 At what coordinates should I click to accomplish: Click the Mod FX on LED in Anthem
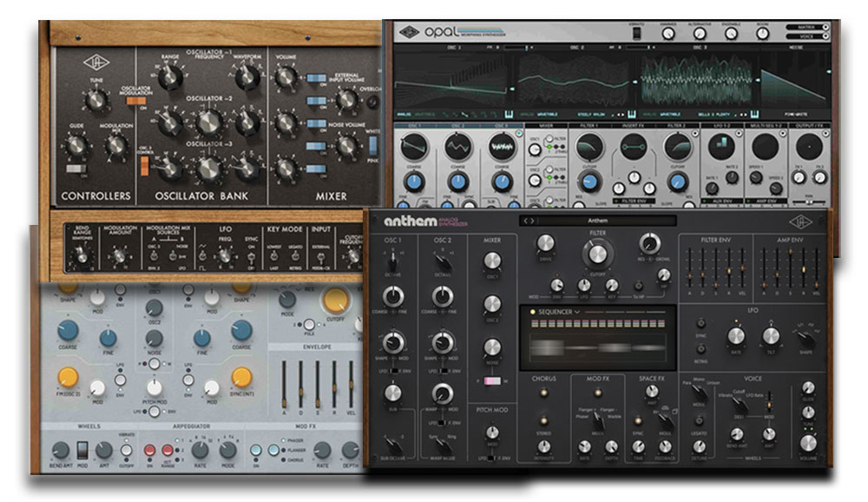point(597,393)
